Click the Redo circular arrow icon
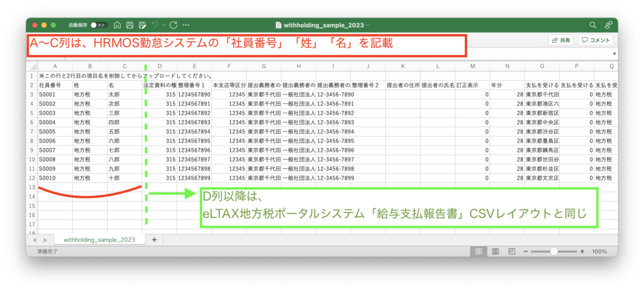 [x=174, y=25]
